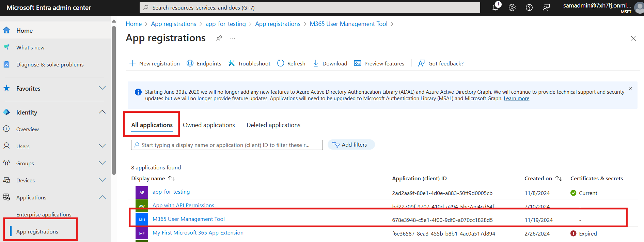
Task: Click Got feedback? in the toolbar
Action: click(441, 63)
